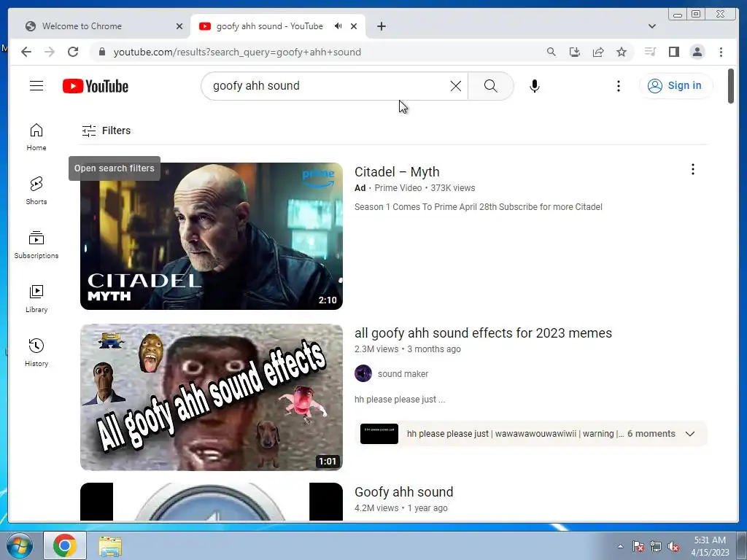Click the key moments preview thumbnail

(379, 434)
